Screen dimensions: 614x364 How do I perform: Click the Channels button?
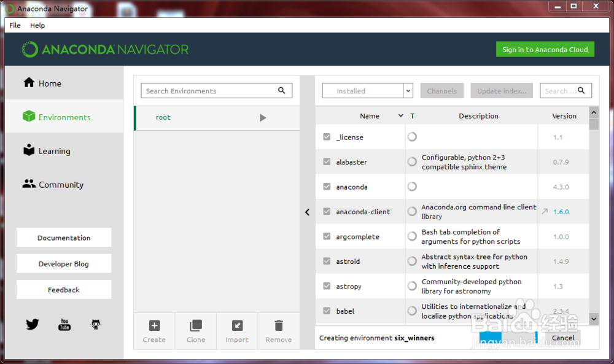pyautogui.click(x=442, y=91)
